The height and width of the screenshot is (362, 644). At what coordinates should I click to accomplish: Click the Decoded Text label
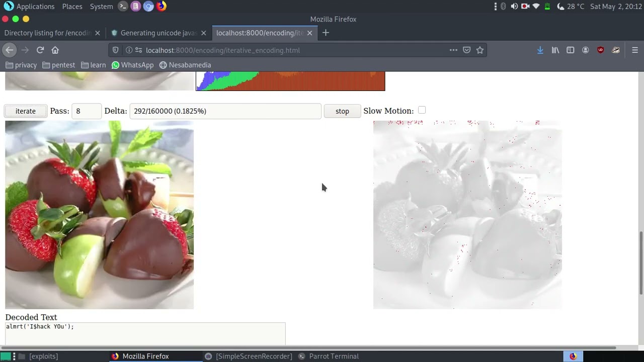(x=31, y=317)
